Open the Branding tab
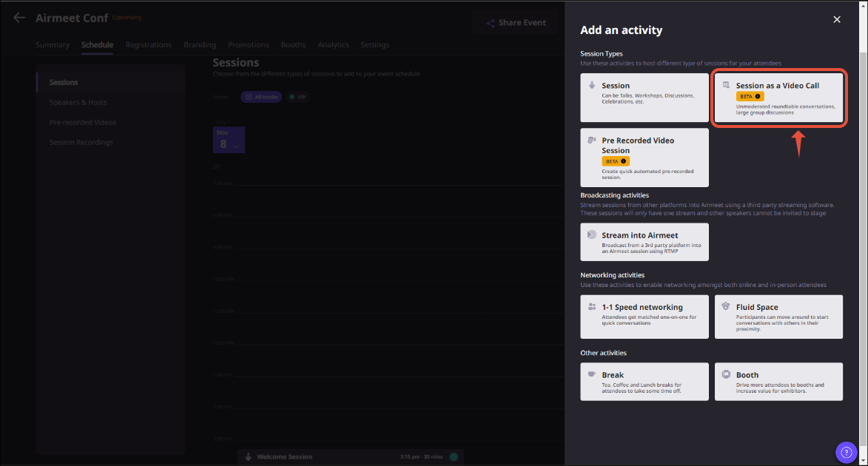Screen dimensions: 868x466 click(200, 45)
